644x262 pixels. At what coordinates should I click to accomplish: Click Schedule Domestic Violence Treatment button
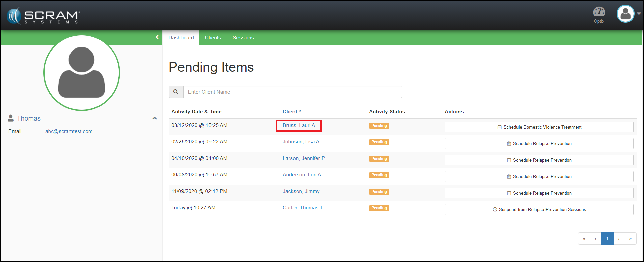click(x=539, y=127)
